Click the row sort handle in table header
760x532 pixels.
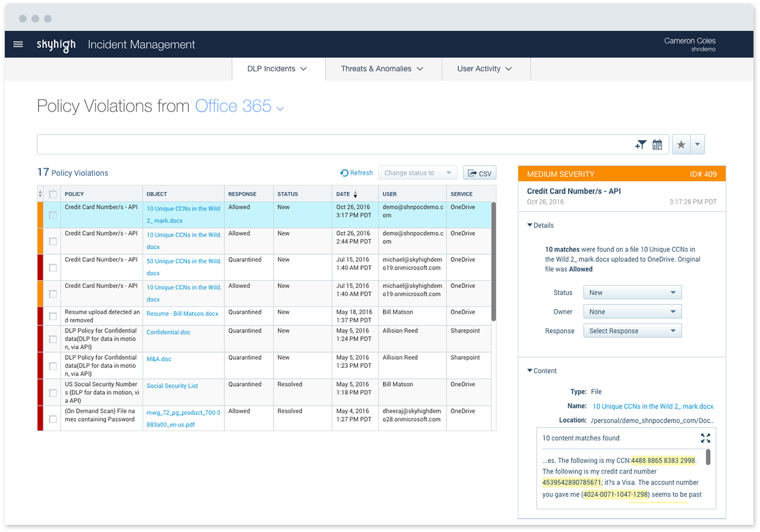[x=40, y=194]
